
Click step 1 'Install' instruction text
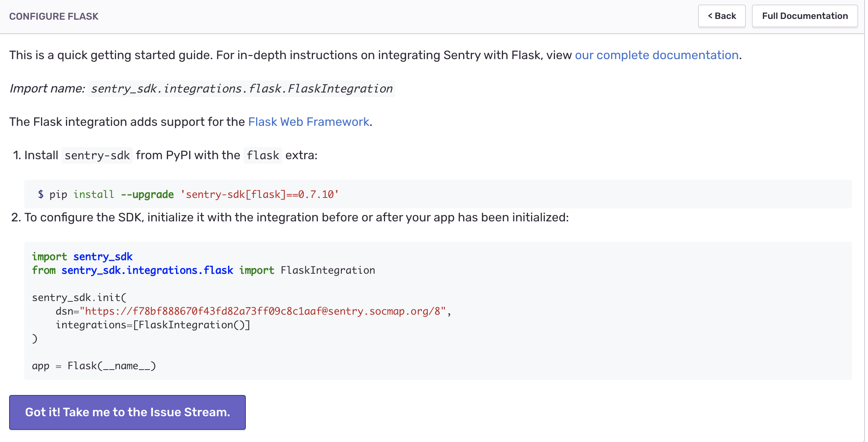click(171, 155)
